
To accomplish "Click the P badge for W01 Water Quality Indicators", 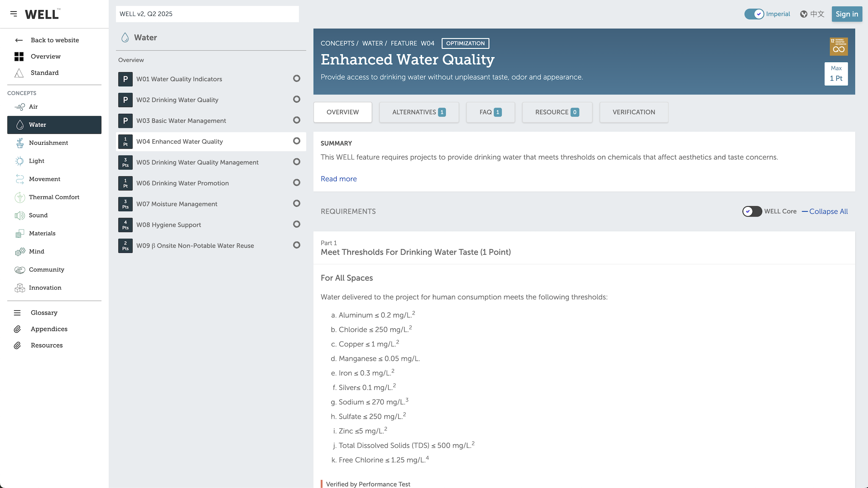I will [125, 79].
